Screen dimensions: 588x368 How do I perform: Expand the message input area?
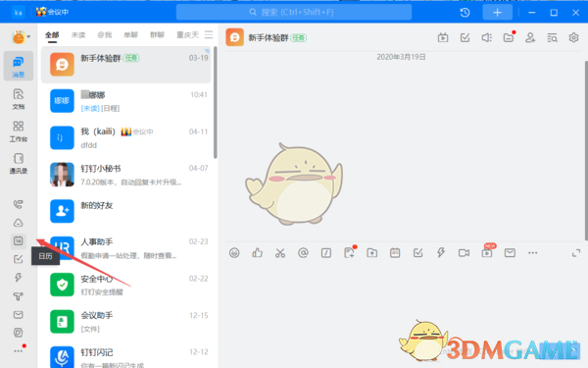pyautogui.click(x=576, y=253)
